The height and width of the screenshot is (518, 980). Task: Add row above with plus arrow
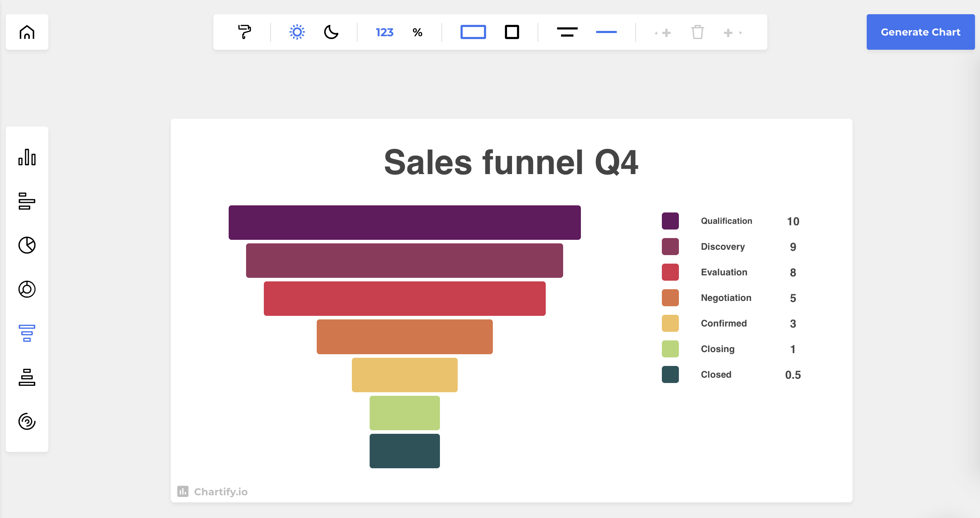point(663,33)
